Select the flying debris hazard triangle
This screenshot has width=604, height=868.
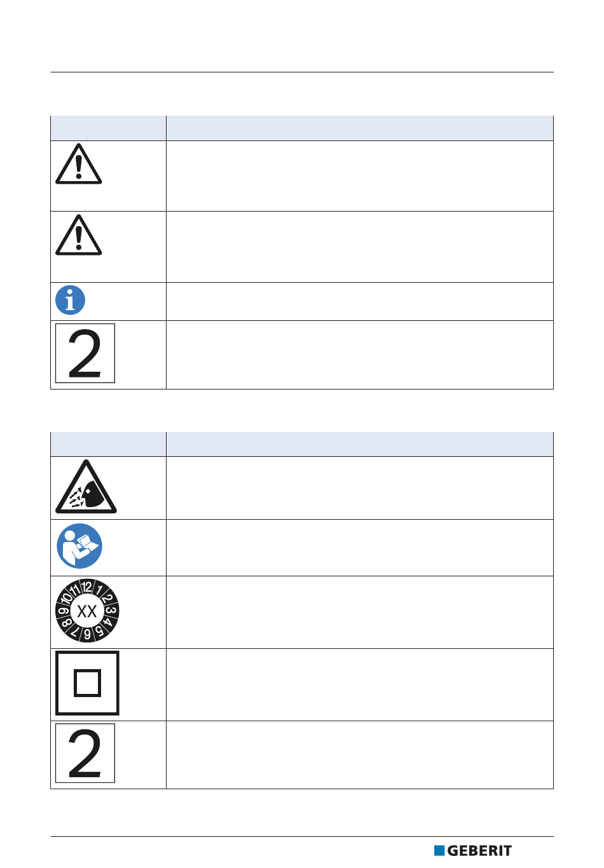click(86, 487)
